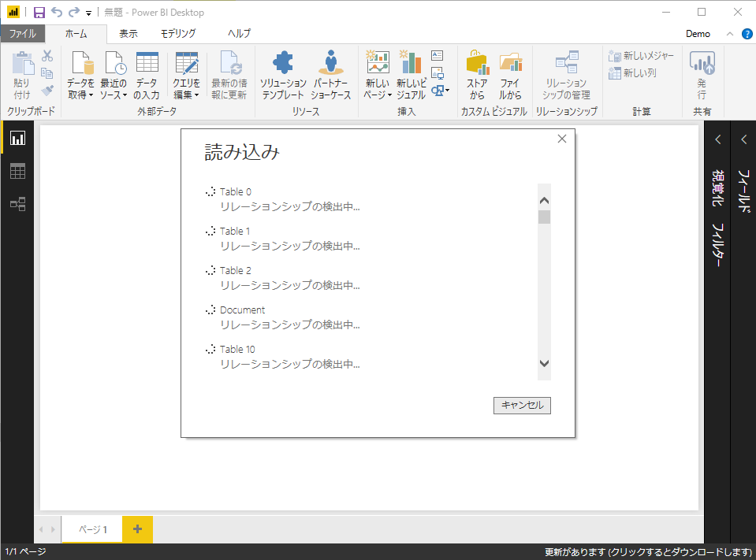Click page tabs scroll right arrow

click(x=53, y=529)
